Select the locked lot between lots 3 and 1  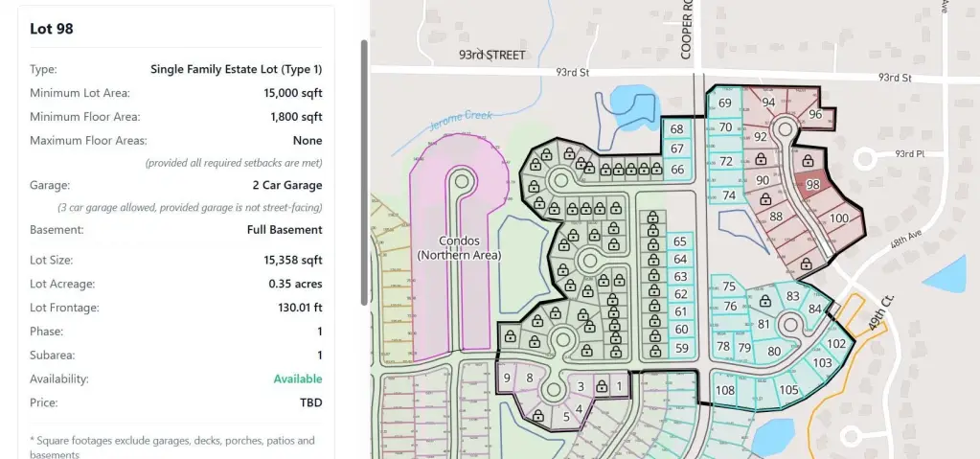(x=602, y=386)
